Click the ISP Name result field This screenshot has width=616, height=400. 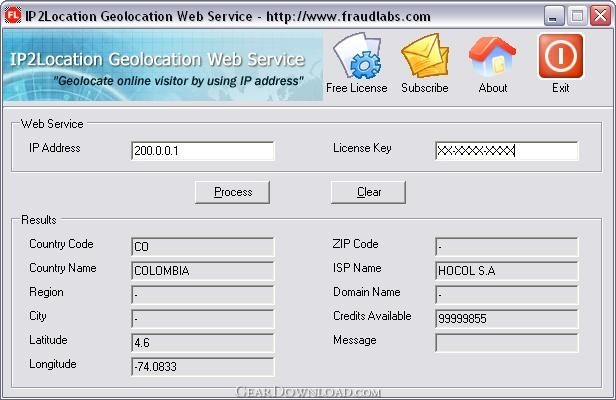(507, 271)
